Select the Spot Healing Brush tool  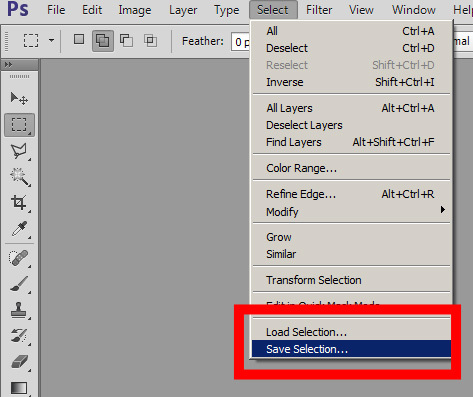pos(19,258)
